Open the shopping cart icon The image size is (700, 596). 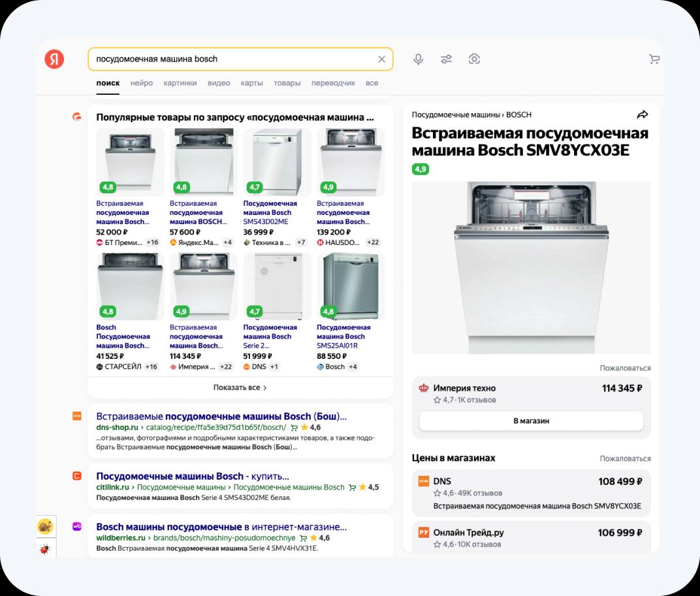(654, 59)
